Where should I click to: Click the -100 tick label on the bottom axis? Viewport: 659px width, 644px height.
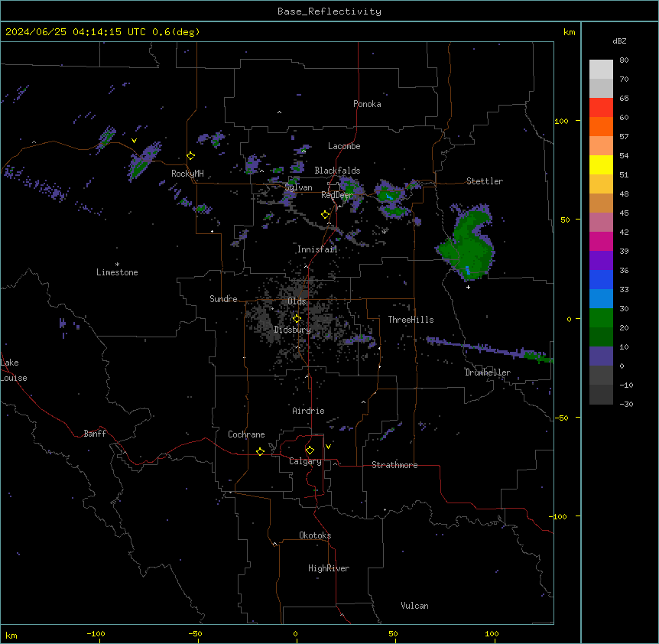pyautogui.click(x=96, y=633)
